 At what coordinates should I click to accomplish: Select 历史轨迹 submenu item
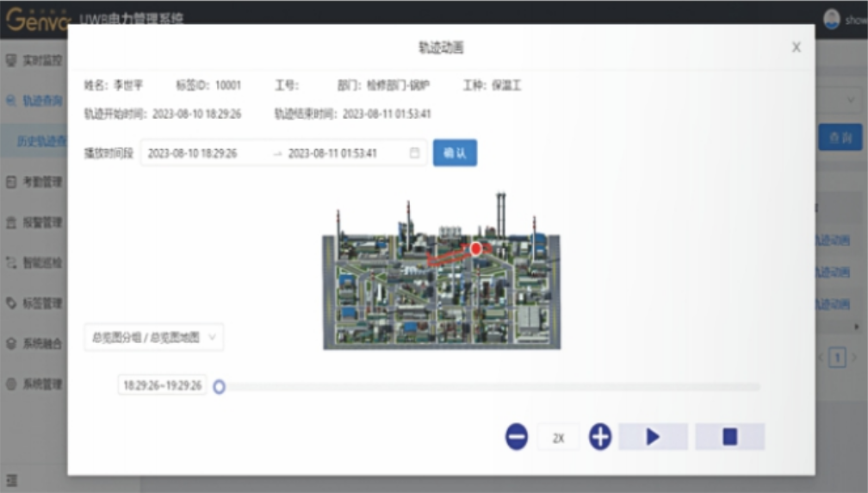tap(41, 140)
